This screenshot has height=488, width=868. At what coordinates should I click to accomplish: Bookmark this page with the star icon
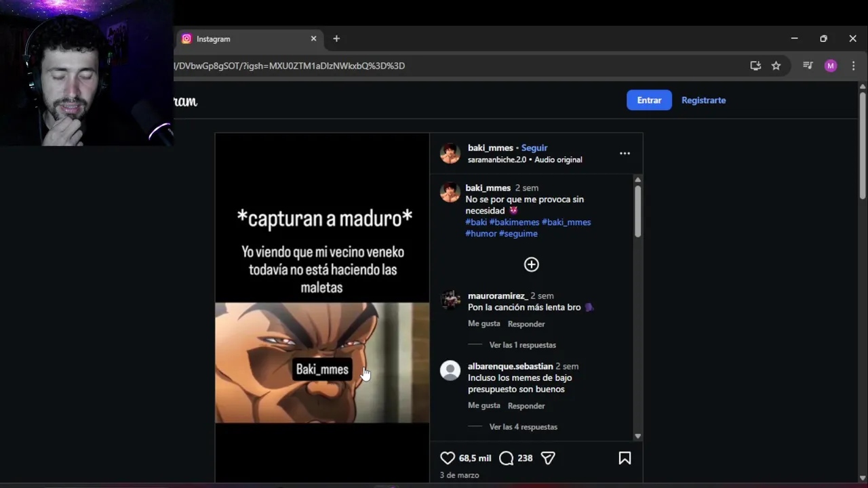776,66
